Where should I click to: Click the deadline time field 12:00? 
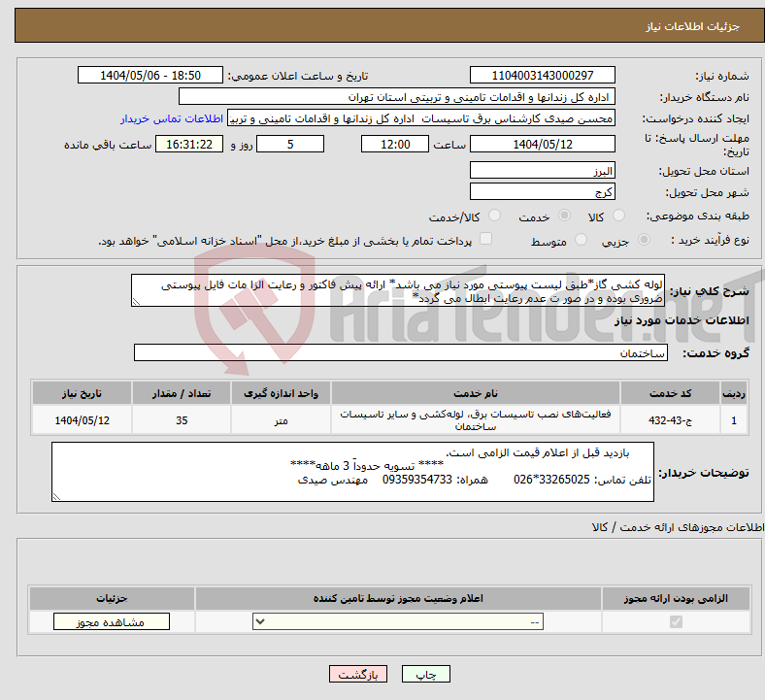coord(395,144)
